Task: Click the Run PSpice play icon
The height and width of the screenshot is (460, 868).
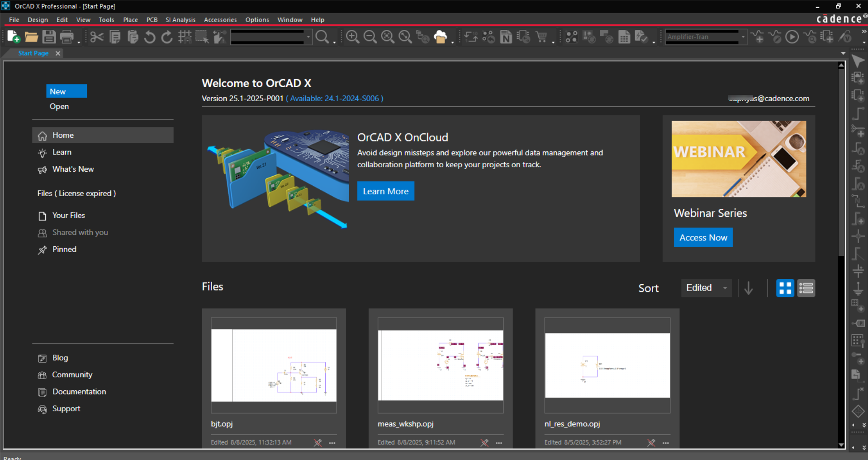Action: coord(792,37)
